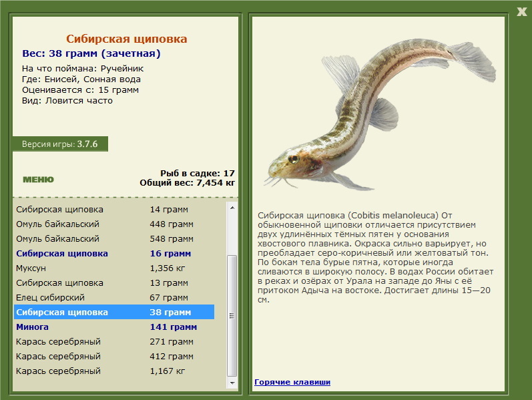This screenshot has width=532, height=400.
Task: Select Карась серебряный 1,167 кг entry
Action: point(114,371)
